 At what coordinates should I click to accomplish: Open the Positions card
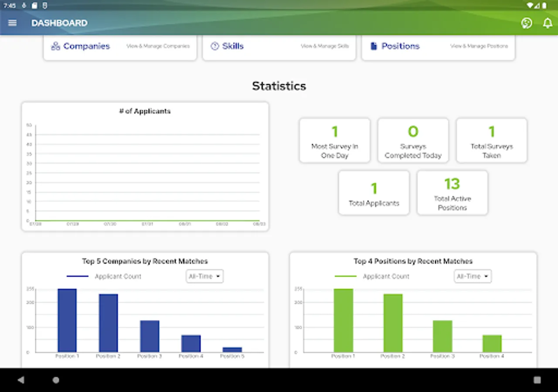(x=438, y=47)
